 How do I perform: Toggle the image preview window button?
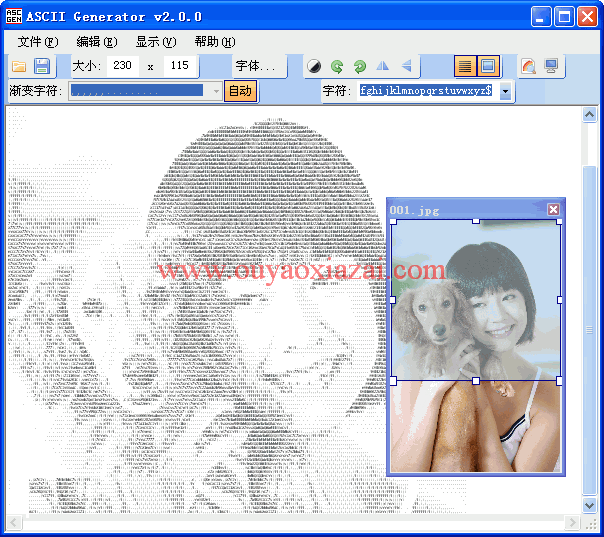(488, 66)
